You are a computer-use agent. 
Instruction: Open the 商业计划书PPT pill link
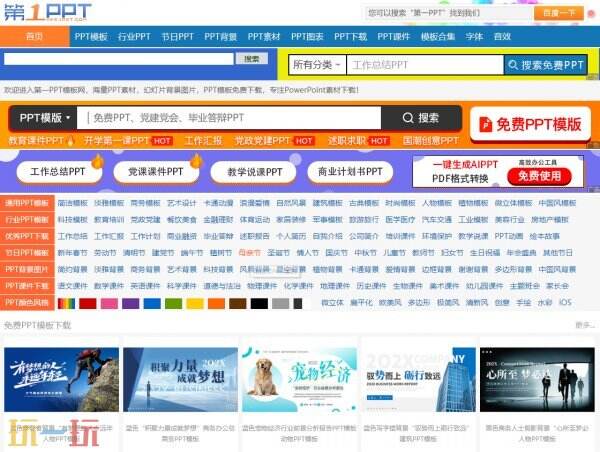click(x=350, y=172)
